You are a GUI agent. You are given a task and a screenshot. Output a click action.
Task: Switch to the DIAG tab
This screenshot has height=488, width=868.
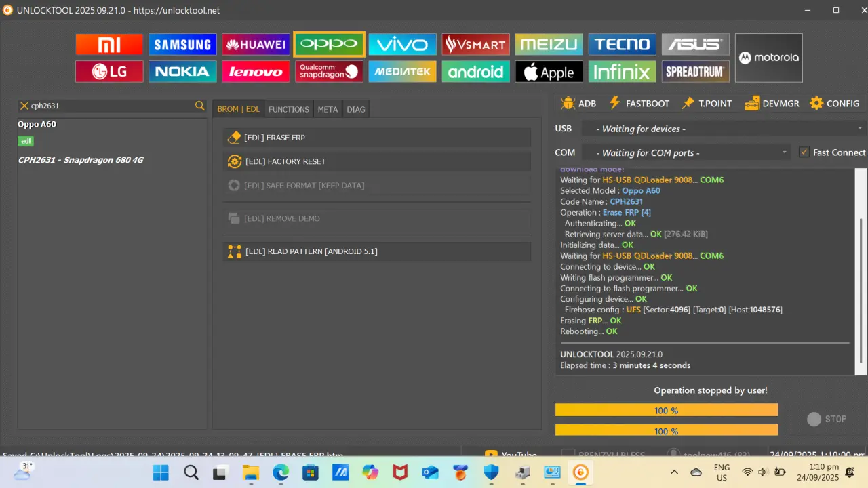click(356, 109)
